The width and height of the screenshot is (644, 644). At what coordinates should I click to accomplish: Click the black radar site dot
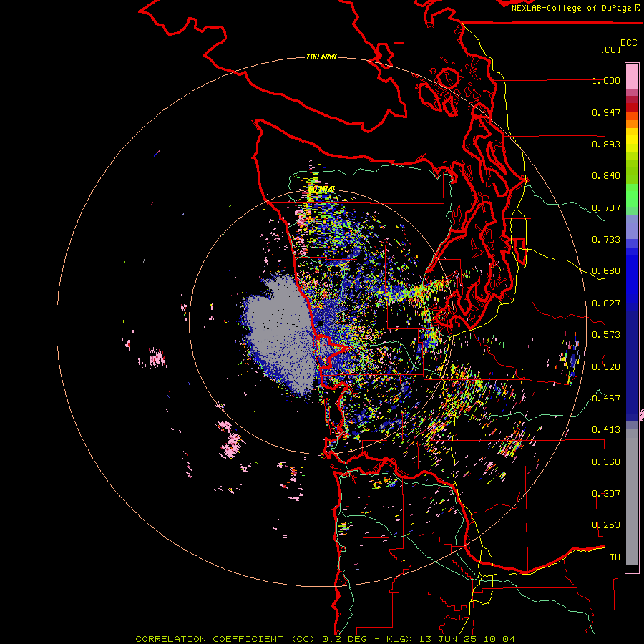[x=320, y=323]
